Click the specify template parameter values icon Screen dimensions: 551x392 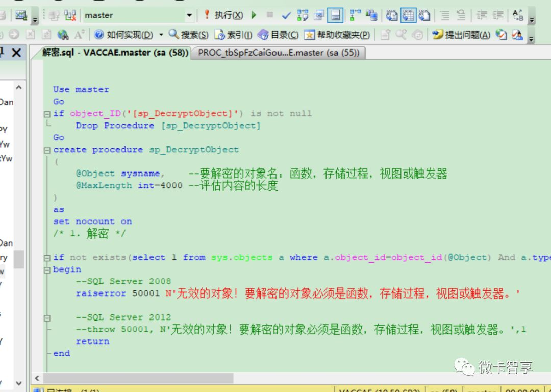coord(519,15)
